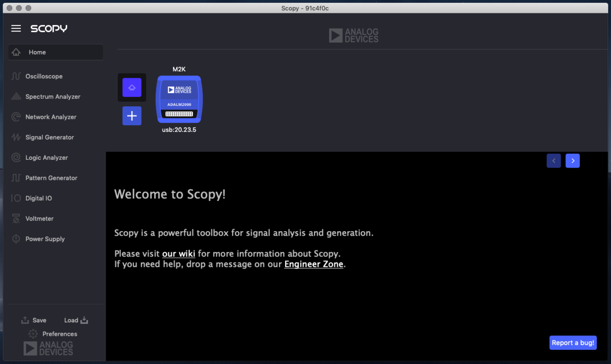Open the Signal Generator icon
The height and width of the screenshot is (364, 611).
click(x=16, y=137)
